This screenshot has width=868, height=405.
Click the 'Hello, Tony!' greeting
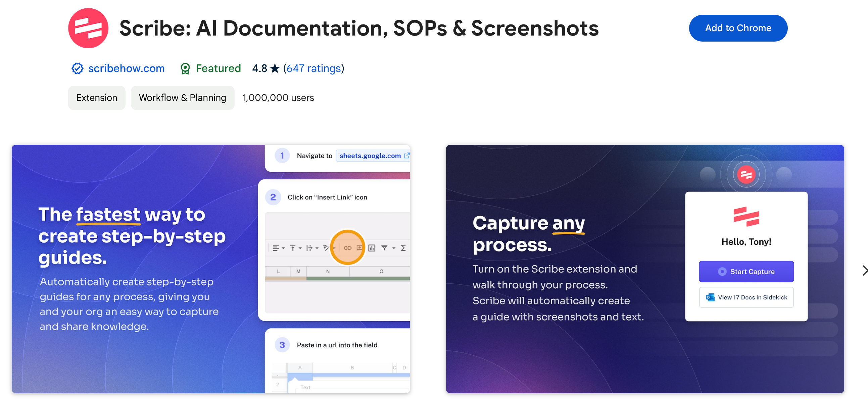point(746,241)
